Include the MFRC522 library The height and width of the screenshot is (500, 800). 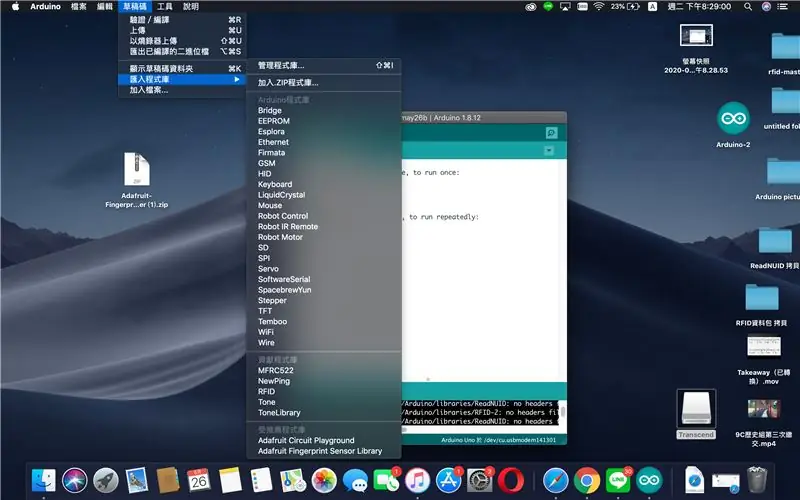pyautogui.click(x=323, y=370)
